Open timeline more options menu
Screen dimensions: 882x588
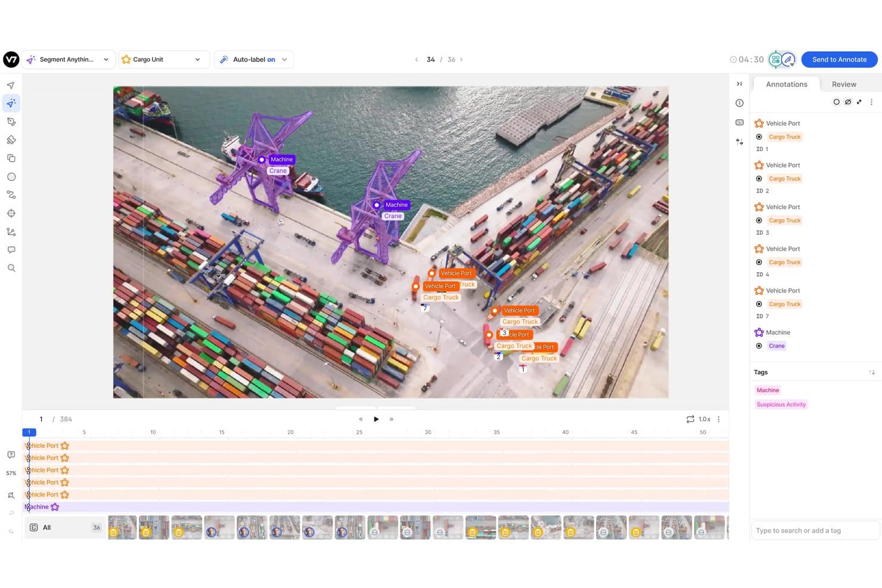[719, 419]
